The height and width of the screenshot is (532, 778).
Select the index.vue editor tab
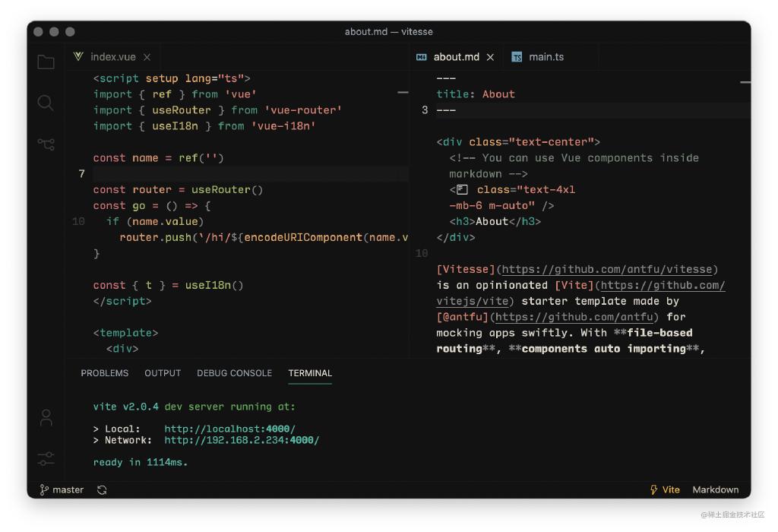pyautogui.click(x=112, y=57)
